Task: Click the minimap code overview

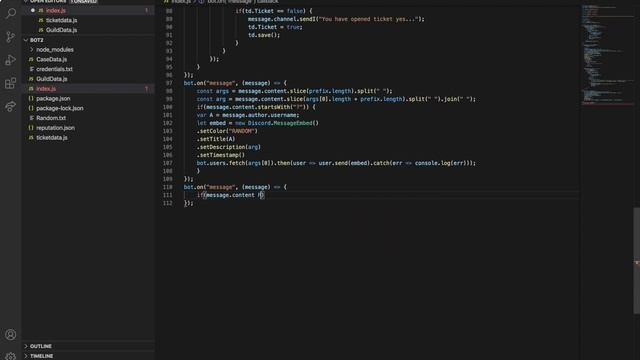Action: pos(607,55)
